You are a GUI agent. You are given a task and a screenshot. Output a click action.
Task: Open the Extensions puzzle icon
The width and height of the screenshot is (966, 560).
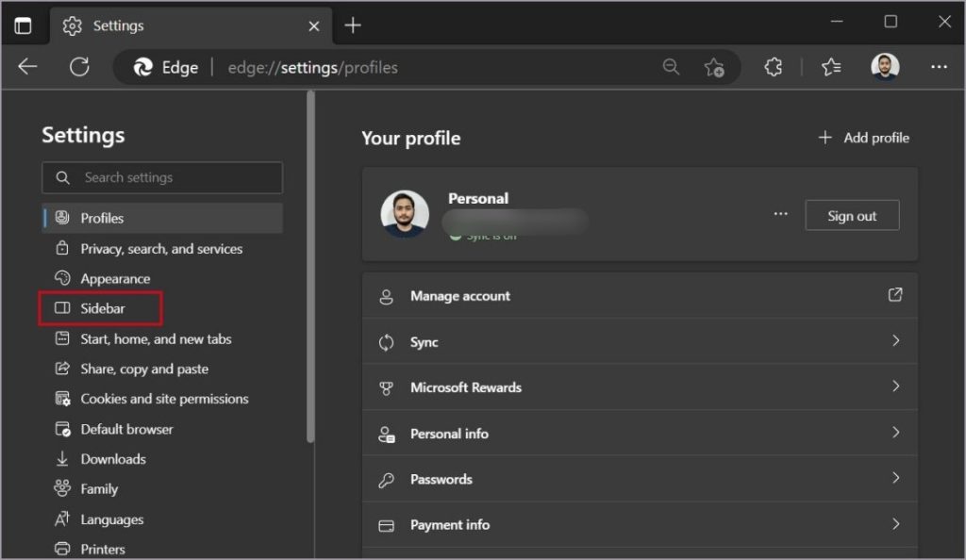tap(774, 66)
